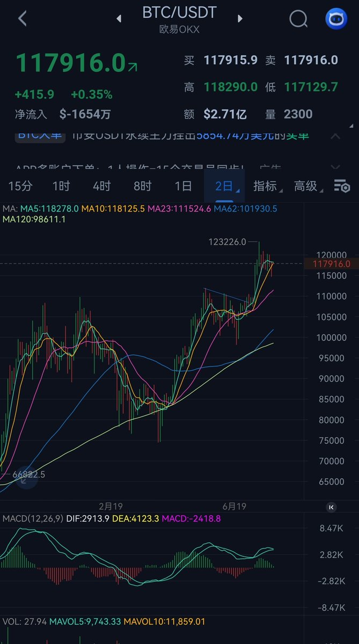359x644 pixels.
Task: Switch to next trading pair arrow
Action: click(x=240, y=19)
